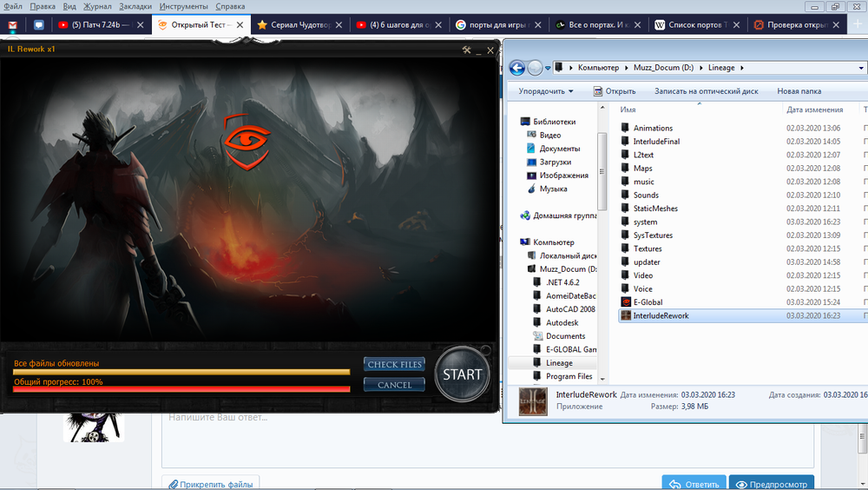Image resolution: width=868 pixels, height=490 pixels.
Task: Open the launcher settings wrench icon
Action: coord(467,50)
